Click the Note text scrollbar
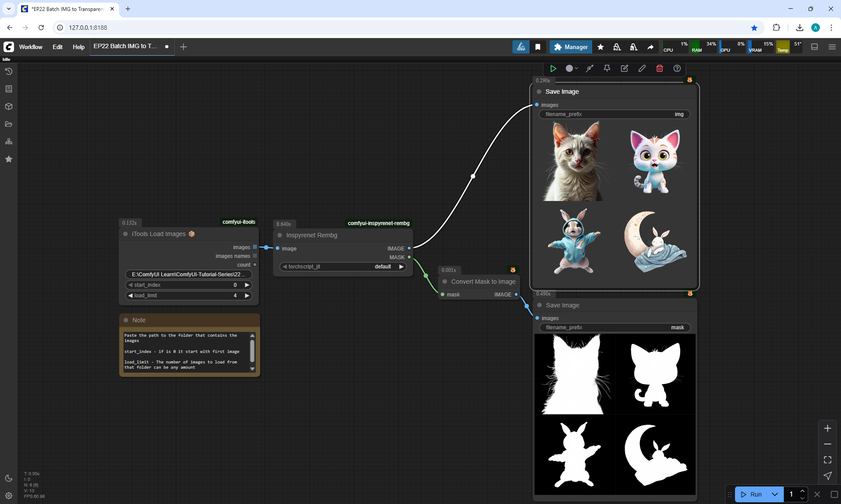 [252, 351]
